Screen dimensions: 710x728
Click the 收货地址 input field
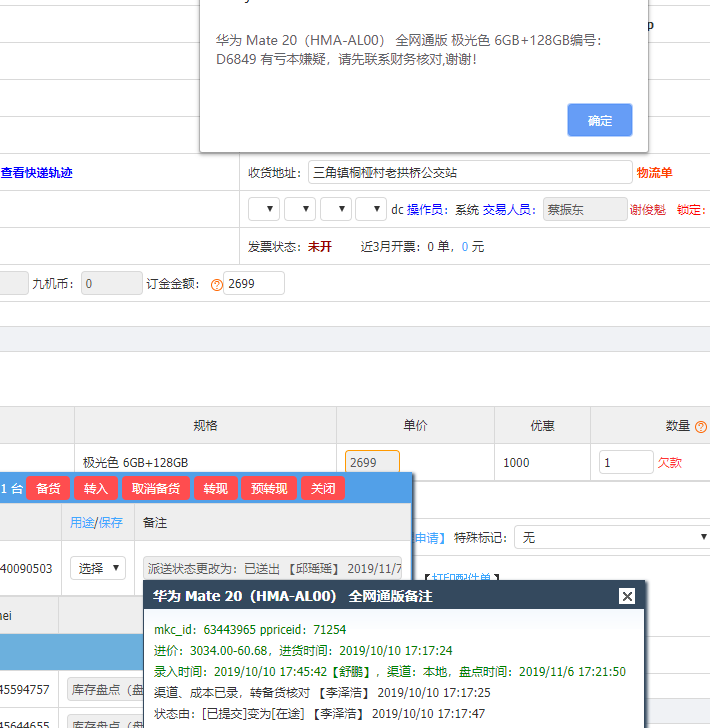point(470,172)
